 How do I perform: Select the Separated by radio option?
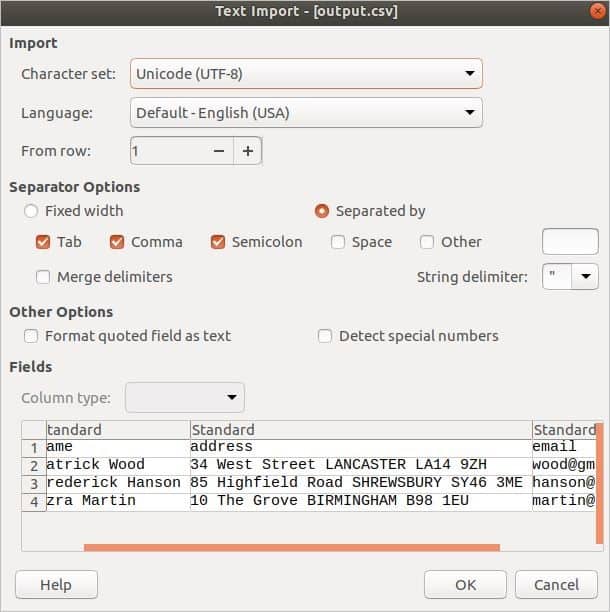coord(322,211)
